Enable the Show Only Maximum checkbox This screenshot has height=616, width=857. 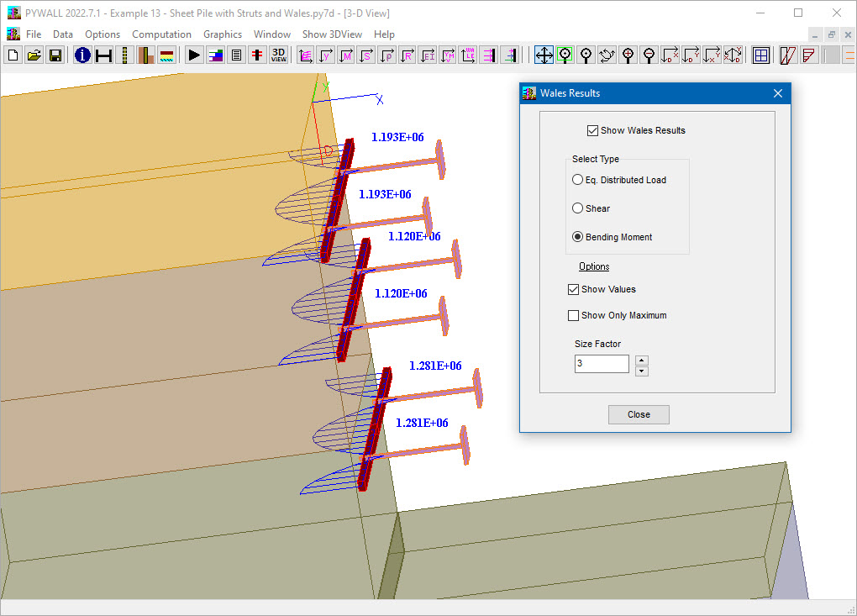click(x=574, y=316)
